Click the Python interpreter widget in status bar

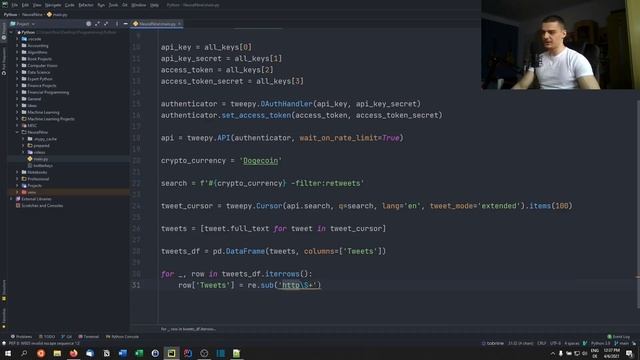600,343
